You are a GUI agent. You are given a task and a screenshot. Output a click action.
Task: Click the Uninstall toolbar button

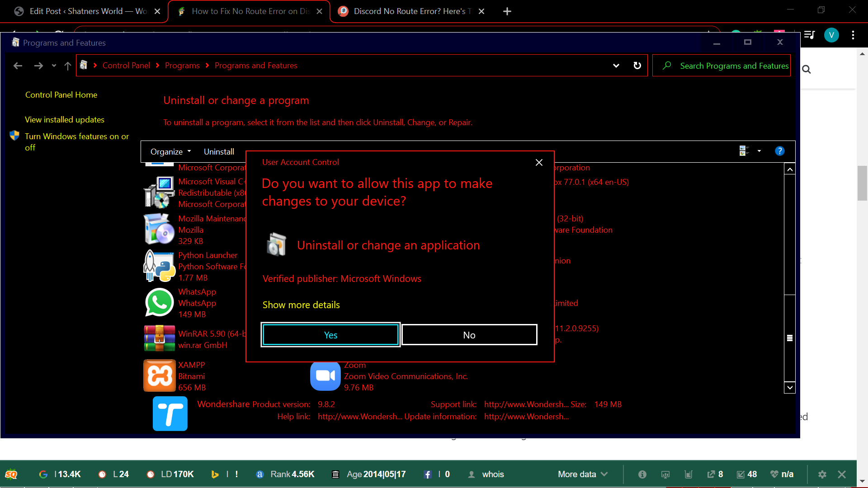tap(219, 152)
